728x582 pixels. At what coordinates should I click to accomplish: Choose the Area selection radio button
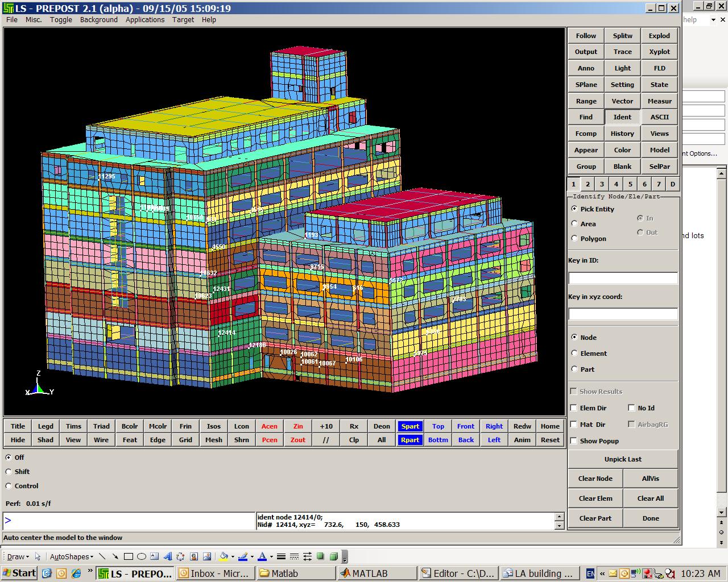574,223
